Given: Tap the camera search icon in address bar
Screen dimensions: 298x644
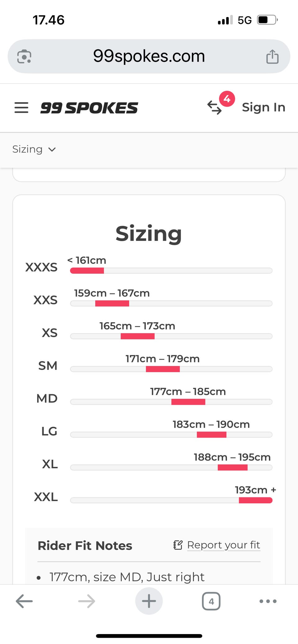Looking at the screenshot, I should pos(24,56).
